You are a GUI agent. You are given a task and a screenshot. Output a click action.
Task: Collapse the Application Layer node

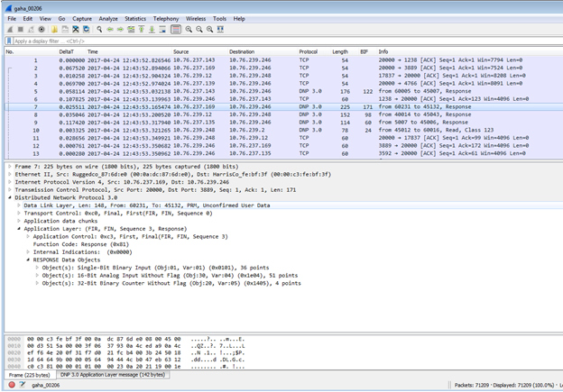(x=19, y=229)
